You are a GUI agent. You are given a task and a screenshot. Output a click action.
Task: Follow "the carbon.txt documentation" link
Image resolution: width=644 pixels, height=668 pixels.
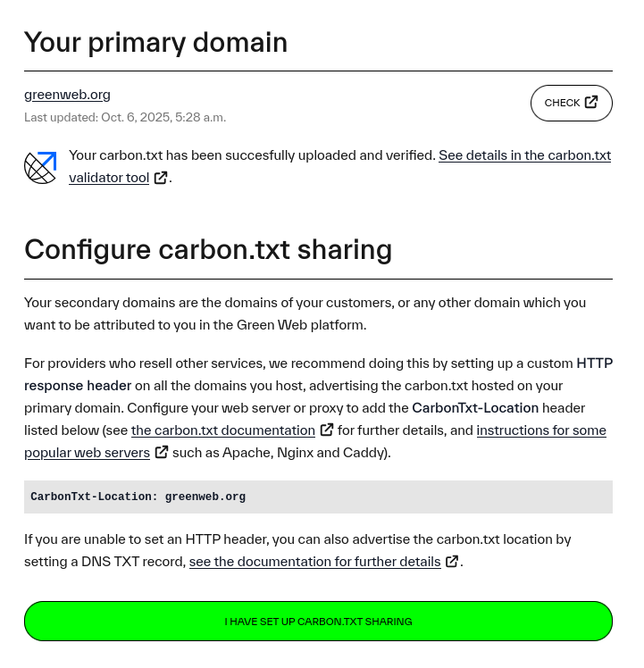(x=222, y=430)
